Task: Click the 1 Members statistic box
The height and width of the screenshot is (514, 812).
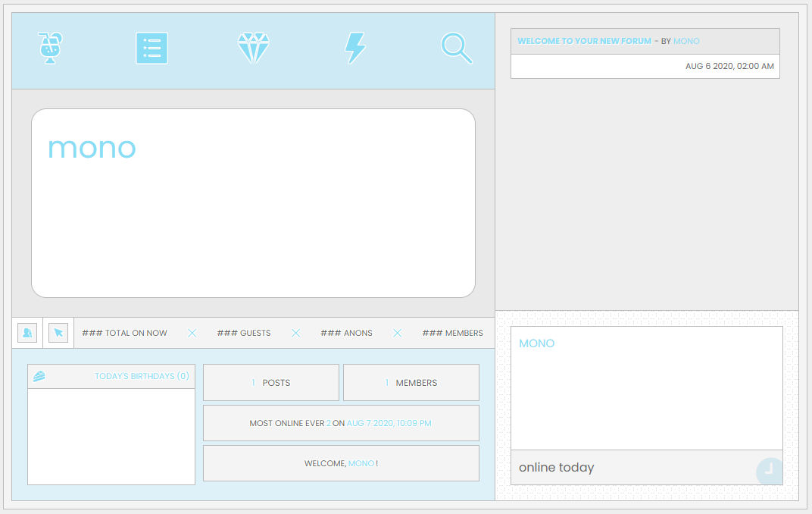Action: click(x=411, y=382)
